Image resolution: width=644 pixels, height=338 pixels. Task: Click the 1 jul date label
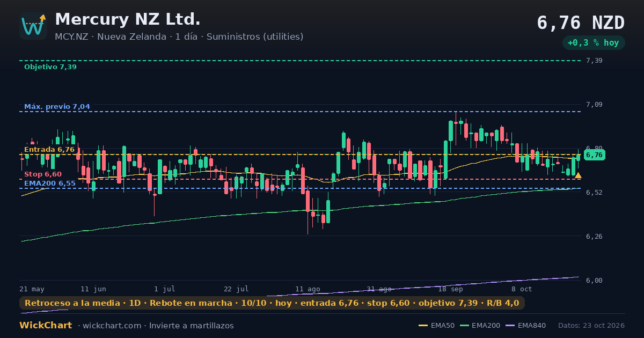click(164, 289)
